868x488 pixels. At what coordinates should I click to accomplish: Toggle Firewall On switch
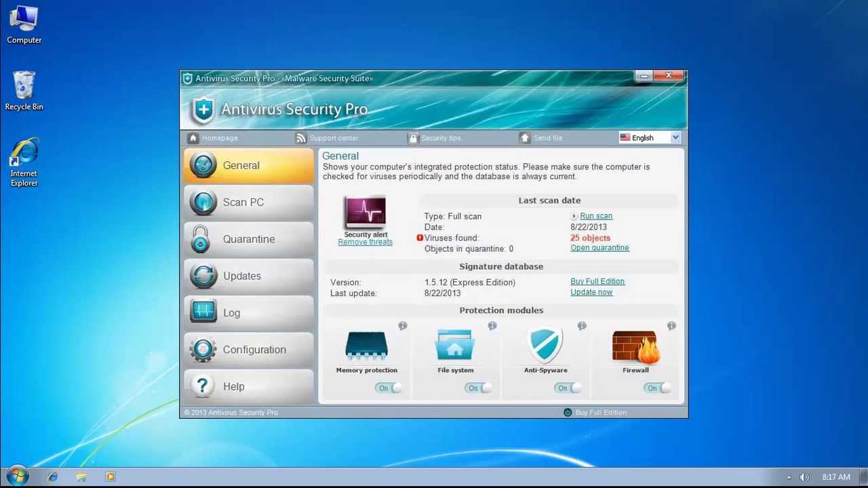(658, 388)
